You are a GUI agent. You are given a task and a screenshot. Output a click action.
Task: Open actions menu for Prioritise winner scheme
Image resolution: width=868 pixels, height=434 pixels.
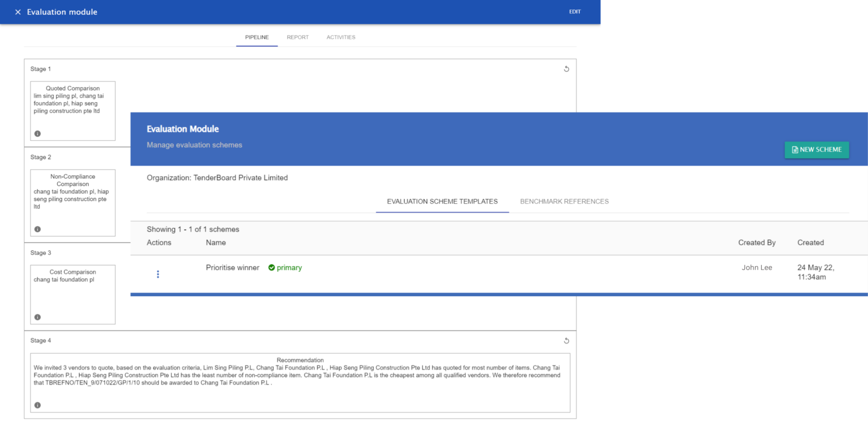tap(158, 274)
